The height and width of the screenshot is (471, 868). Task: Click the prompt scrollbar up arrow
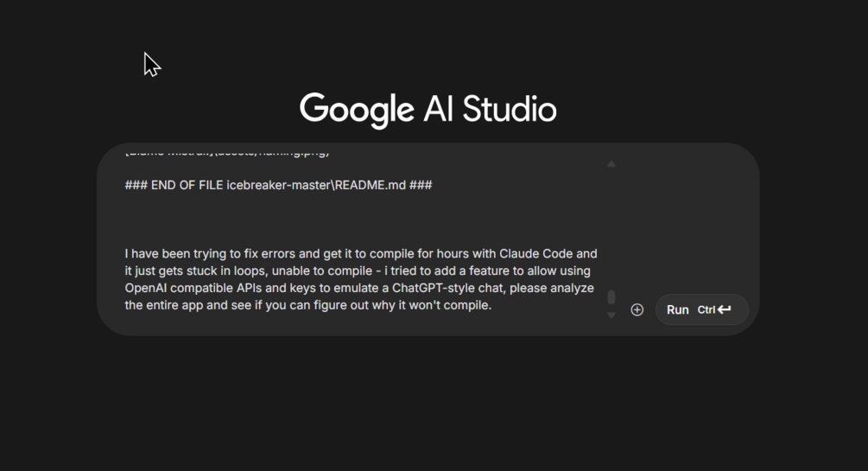click(611, 163)
